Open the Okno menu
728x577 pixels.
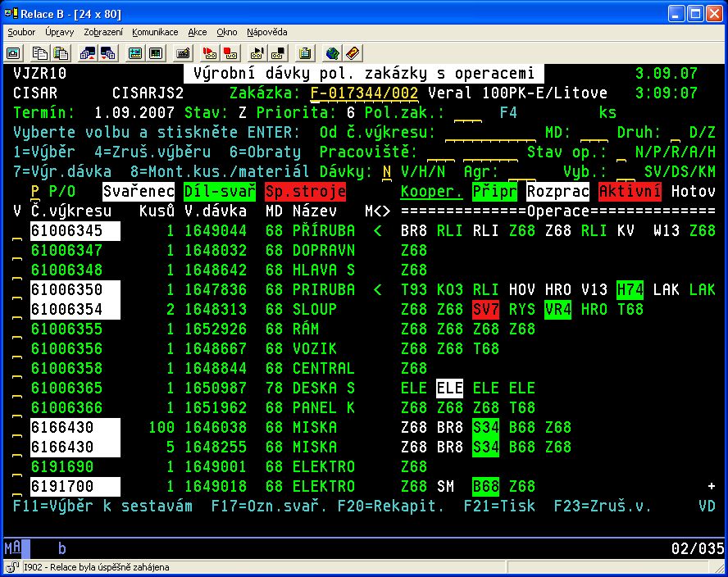pyautogui.click(x=226, y=32)
